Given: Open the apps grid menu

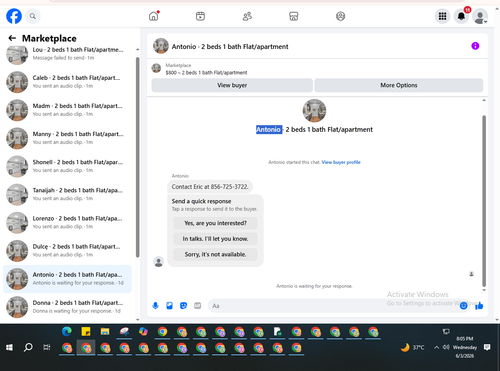Looking at the screenshot, I should 442,16.
